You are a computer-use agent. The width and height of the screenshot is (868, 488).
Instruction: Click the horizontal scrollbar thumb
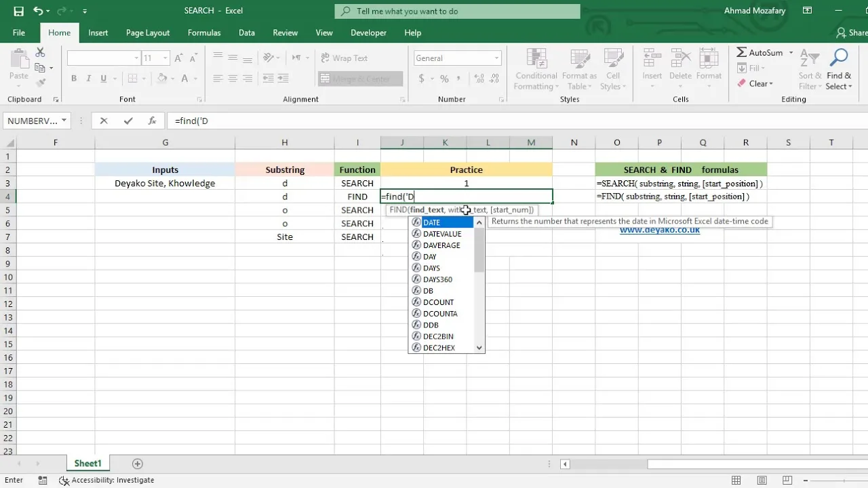[756, 464]
